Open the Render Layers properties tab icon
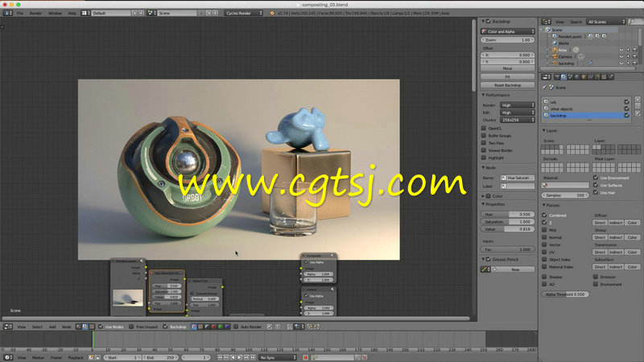This screenshot has width=644, height=362. [563, 76]
